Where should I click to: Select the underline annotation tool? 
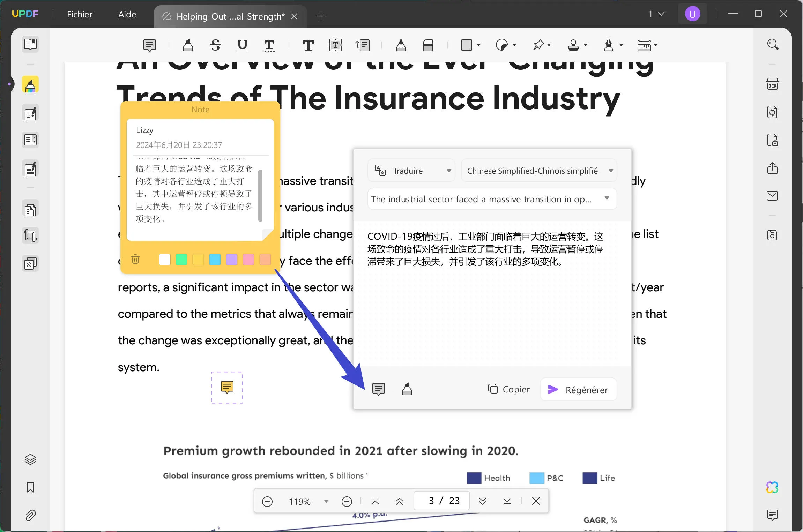(242, 45)
